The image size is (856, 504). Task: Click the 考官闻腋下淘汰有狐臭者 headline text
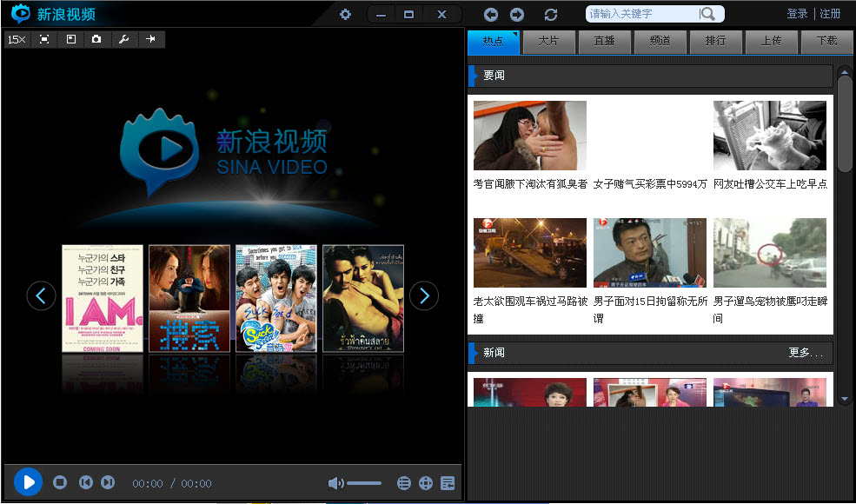(530, 184)
